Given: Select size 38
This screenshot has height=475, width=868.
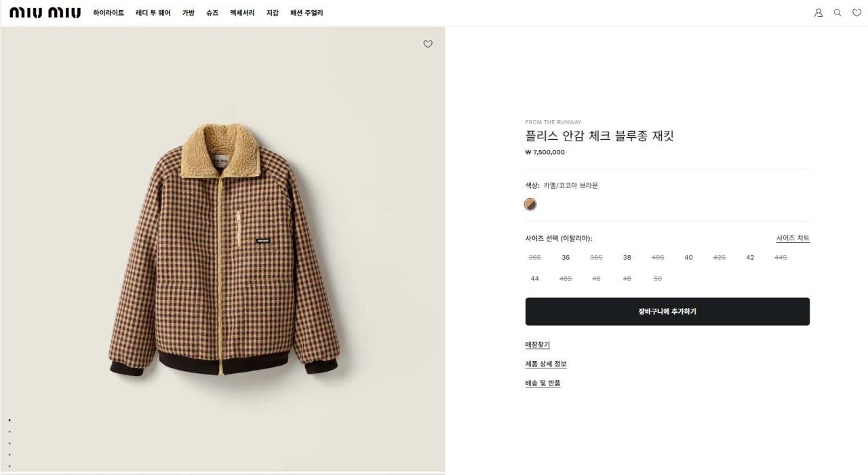Looking at the screenshot, I should pyautogui.click(x=627, y=258).
